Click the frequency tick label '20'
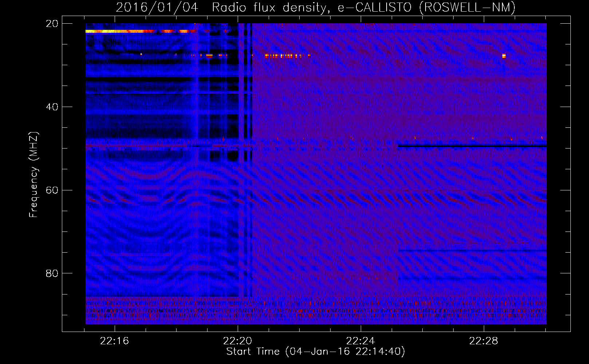The height and width of the screenshot is (364, 589). 52,24
